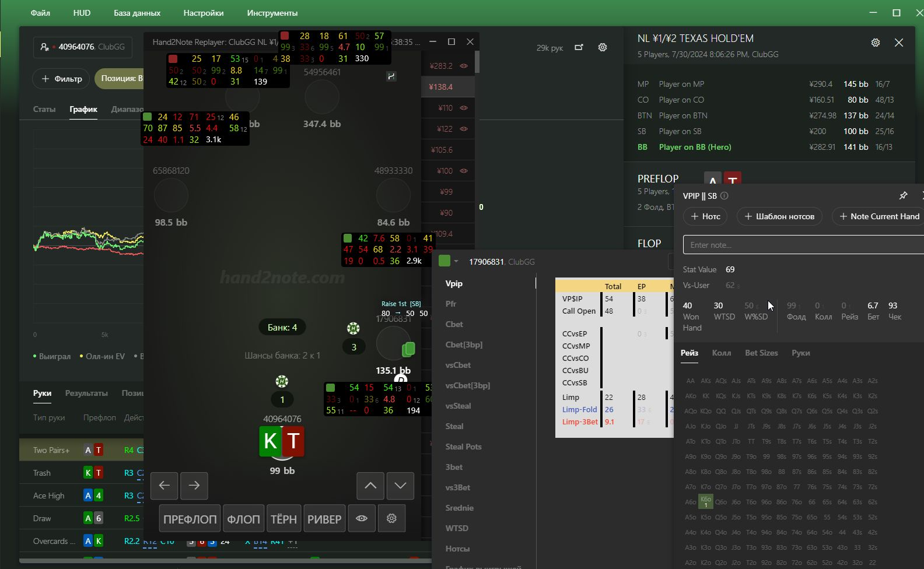This screenshot has height=569, width=924.
Task: Open the База данных menu
Action: point(137,13)
